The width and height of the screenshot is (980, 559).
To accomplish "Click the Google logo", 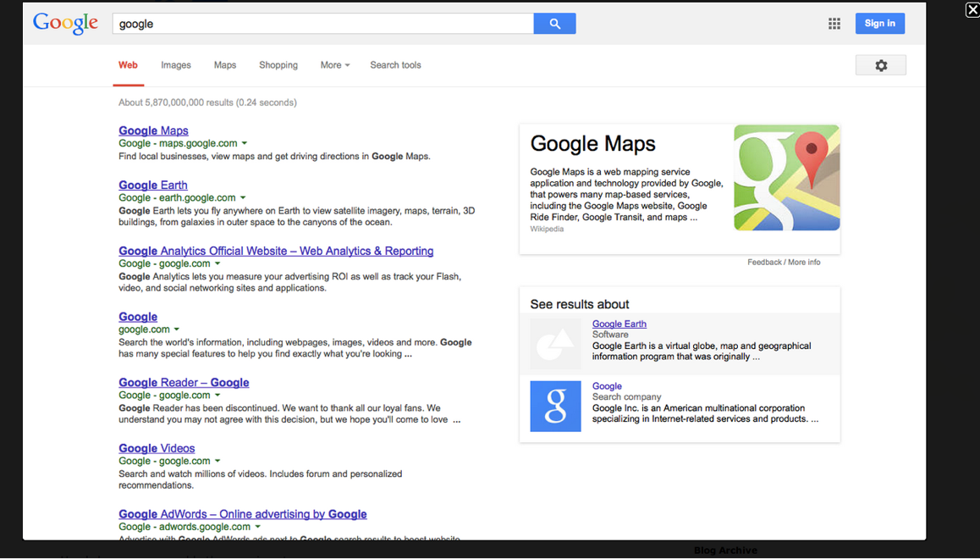I will click(x=66, y=23).
